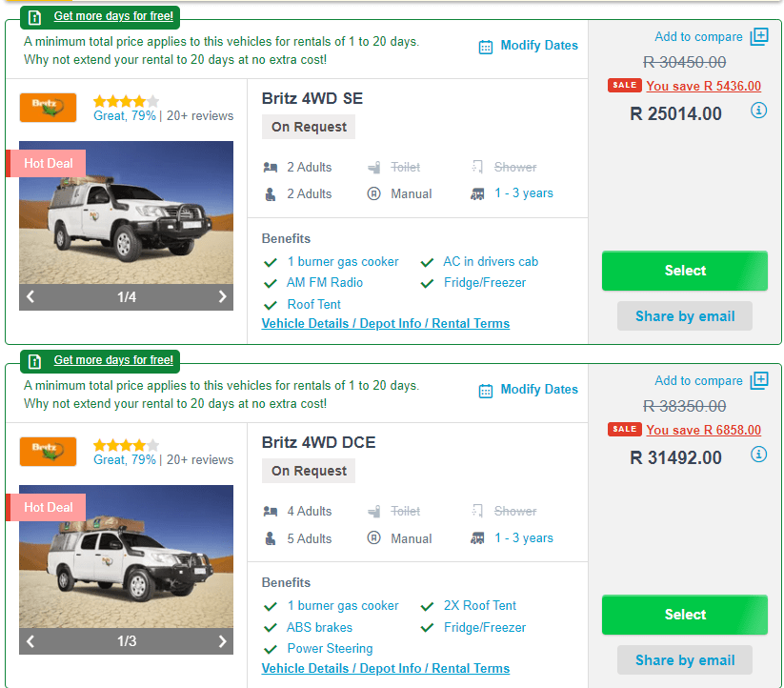
Task: Click 'You save R 5436.00' sale link
Action: tap(703, 86)
